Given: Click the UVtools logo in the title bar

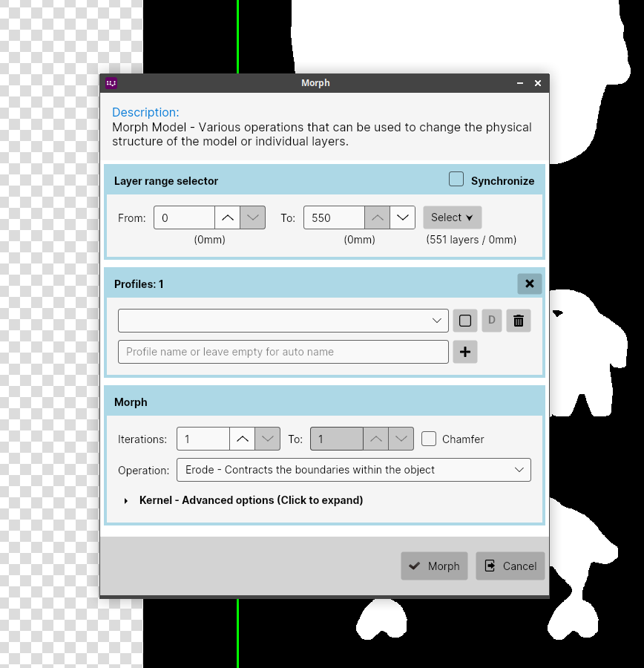Looking at the screenshot, I should 111,83.
